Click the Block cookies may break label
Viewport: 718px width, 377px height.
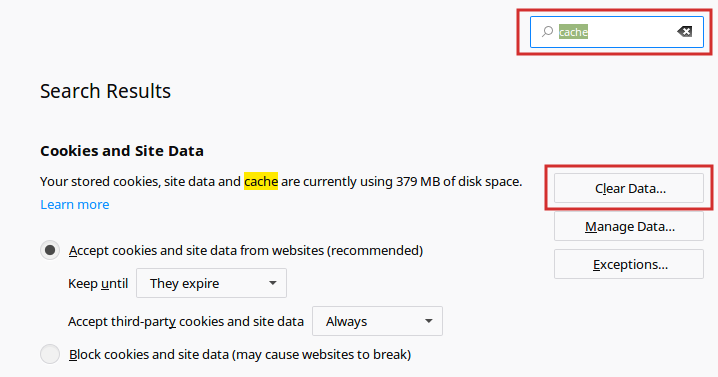point(240,355)
